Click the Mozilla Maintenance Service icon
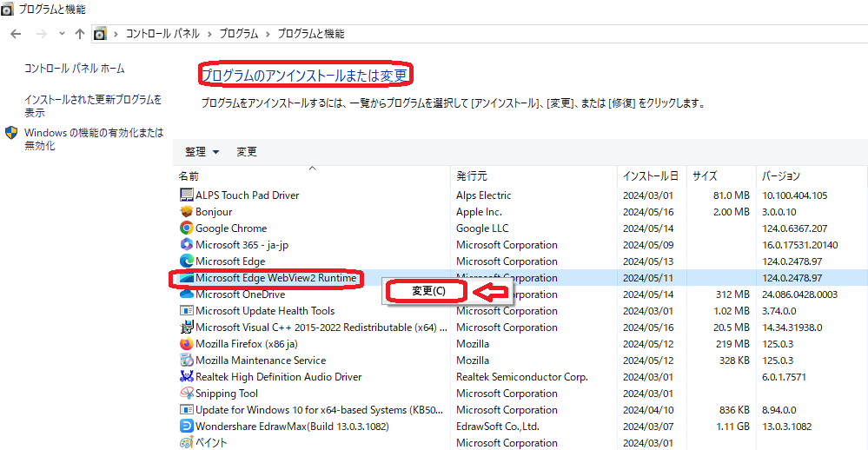This screenshot has width=868, height=450. pyautogui.click(x=187, y=360)
